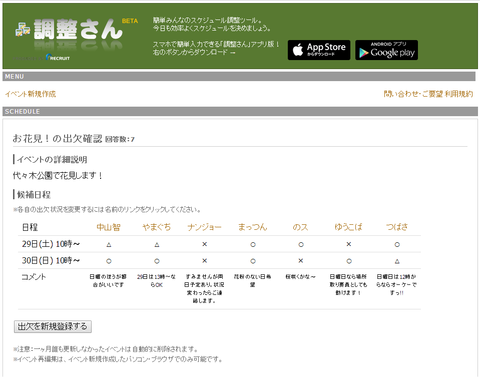This screenshot has width=480, height=377.
Task: Open イベント新規作成 link
Action: point(30,94)
